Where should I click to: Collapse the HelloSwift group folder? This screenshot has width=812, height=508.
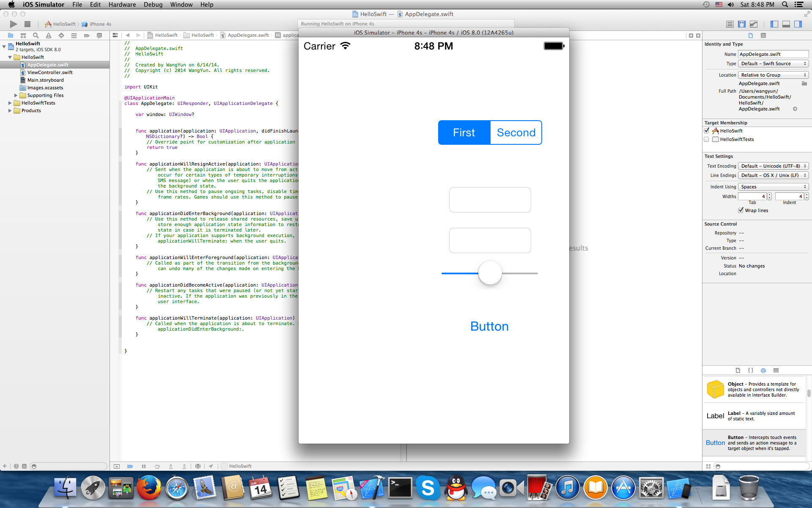(x=10, y=57)
